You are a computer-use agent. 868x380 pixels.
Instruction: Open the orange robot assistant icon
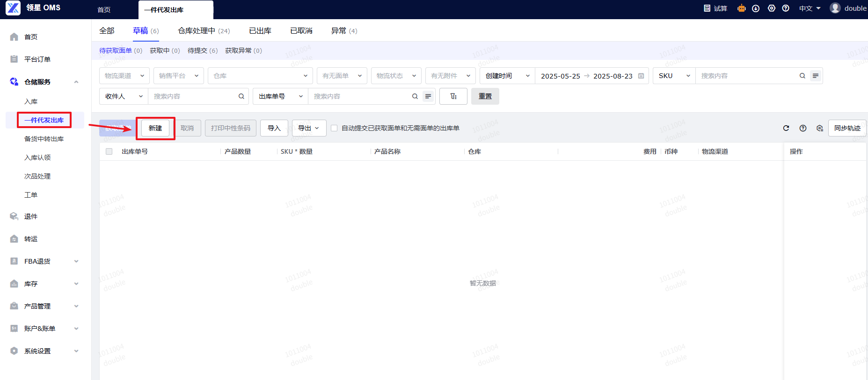pos(742,8)
